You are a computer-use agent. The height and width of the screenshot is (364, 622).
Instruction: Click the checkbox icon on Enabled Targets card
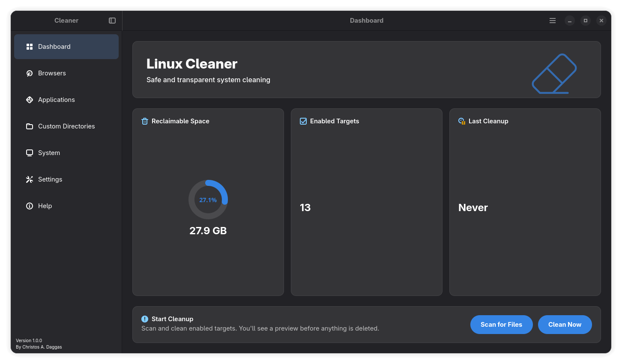click(303, 121)
